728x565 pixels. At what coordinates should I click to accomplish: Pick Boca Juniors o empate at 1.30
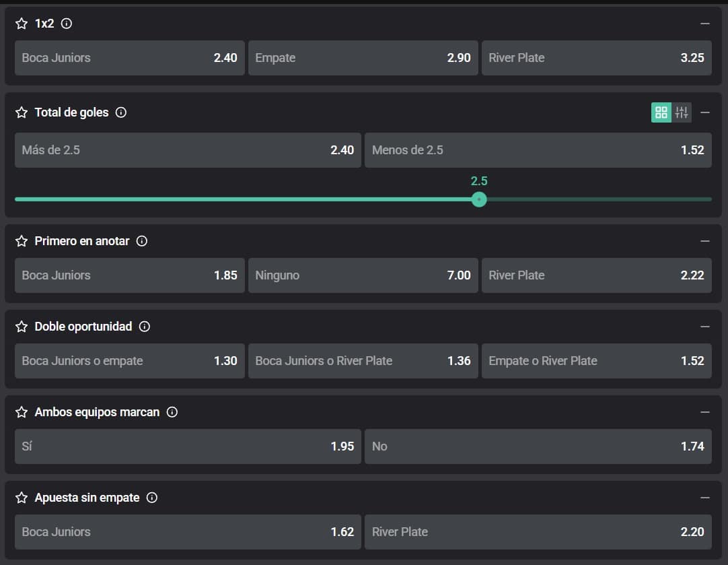(x=129, y=361)
